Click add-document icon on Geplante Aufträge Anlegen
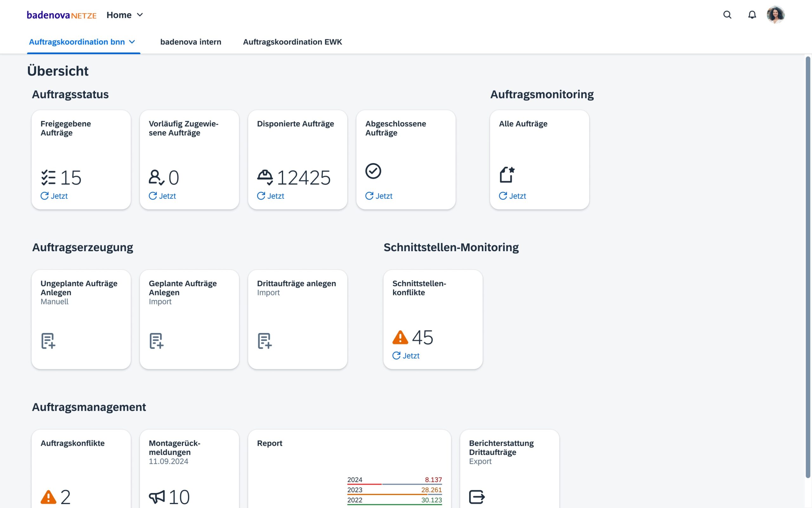Viewport: 812px width, 508px height. (156, 341)
